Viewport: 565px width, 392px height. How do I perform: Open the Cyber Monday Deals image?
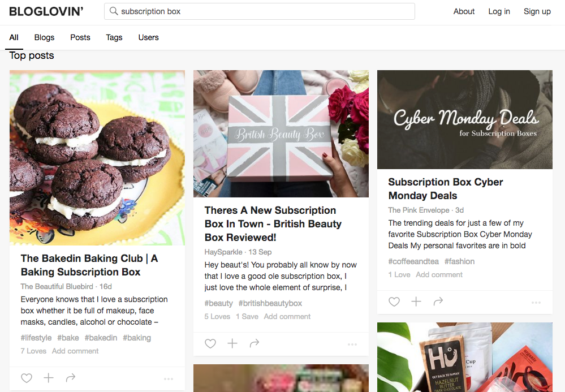pos(465,119)
